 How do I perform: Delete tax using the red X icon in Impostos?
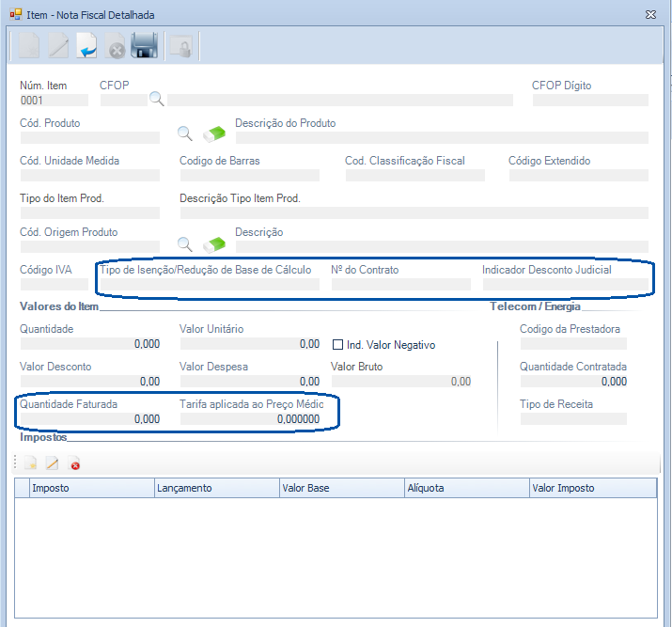tap(74, 463)
